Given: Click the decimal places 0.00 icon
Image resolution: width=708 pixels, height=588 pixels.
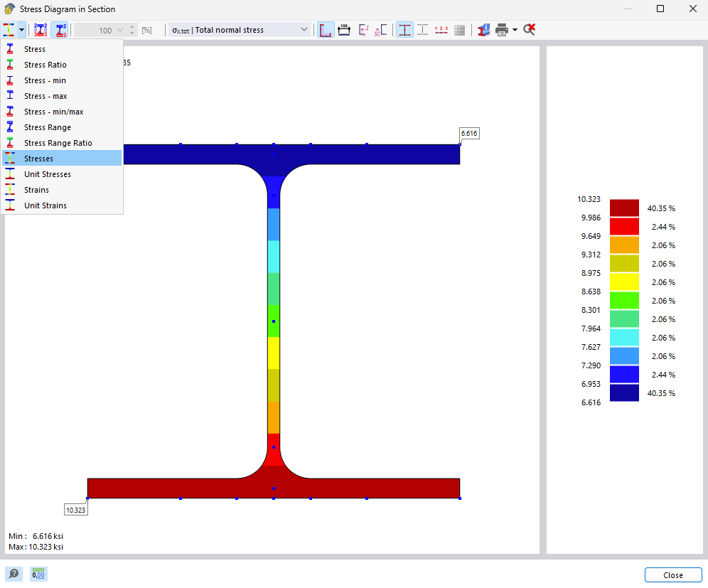Looking at the screenshot, I should [38, 574].
